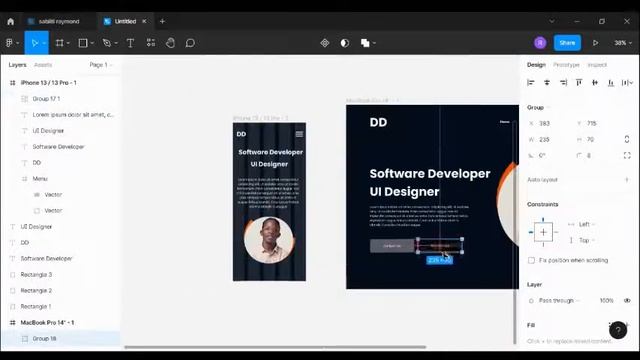
Task: Select the MacBook Pro 14" - 1 frame layer
Action: point(61,322)
